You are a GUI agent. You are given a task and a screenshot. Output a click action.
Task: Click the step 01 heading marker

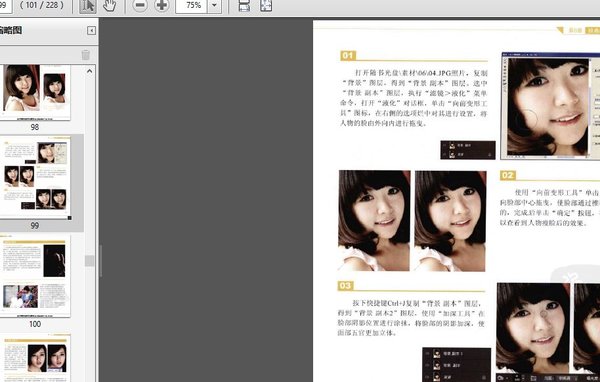pyautogui.click(x=348, y=56)
